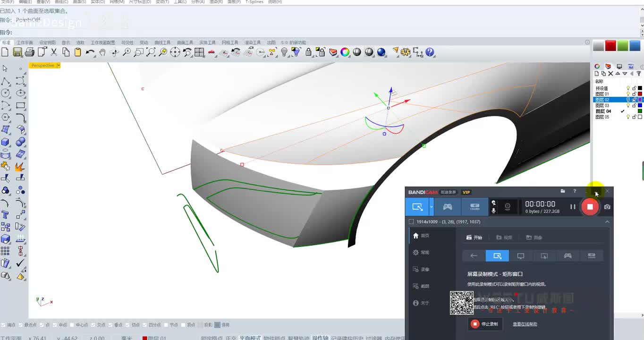The width and height of the screenshot is (644, 340).
Task: Toggle visibility bulb of 图层 03
Action: (x=628, y=105)
